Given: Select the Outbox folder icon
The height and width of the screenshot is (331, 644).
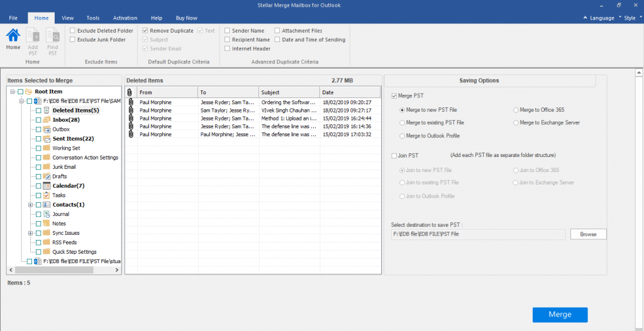Looking at the screenshot, I should (47, 129).
